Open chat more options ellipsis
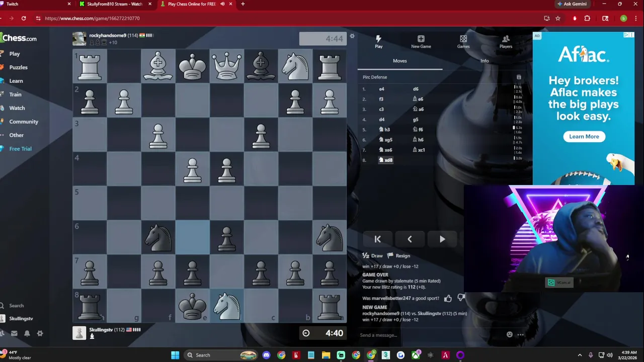644x362 pixels. pos(521,335)
